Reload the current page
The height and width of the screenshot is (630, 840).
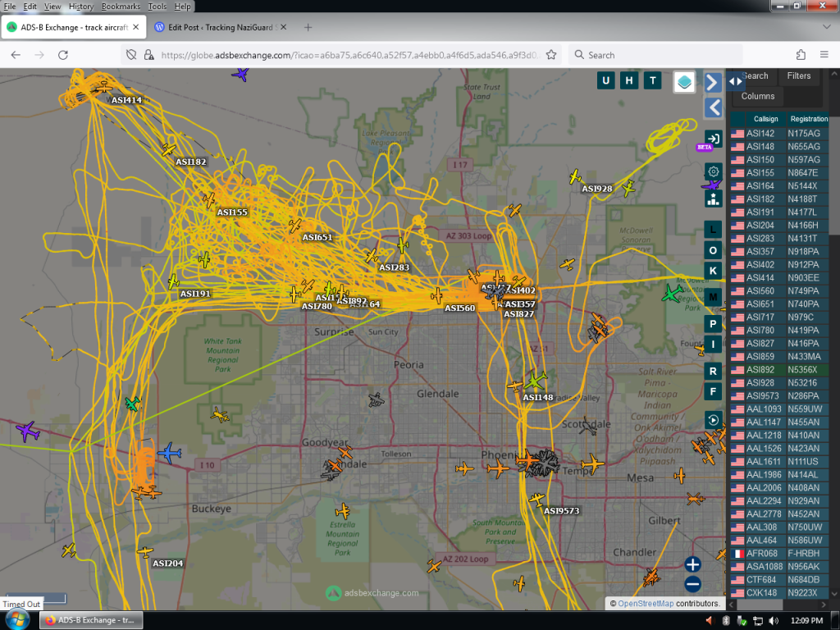tap(62, 55)
